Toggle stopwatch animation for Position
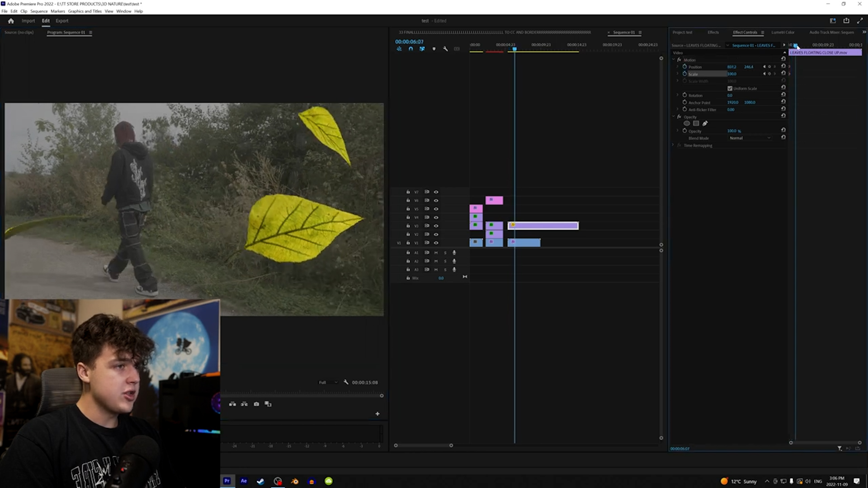 point(684,66)
